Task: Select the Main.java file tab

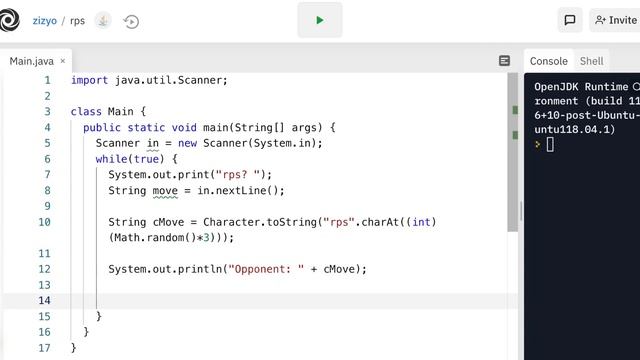Action: click(x=32, y=61)
